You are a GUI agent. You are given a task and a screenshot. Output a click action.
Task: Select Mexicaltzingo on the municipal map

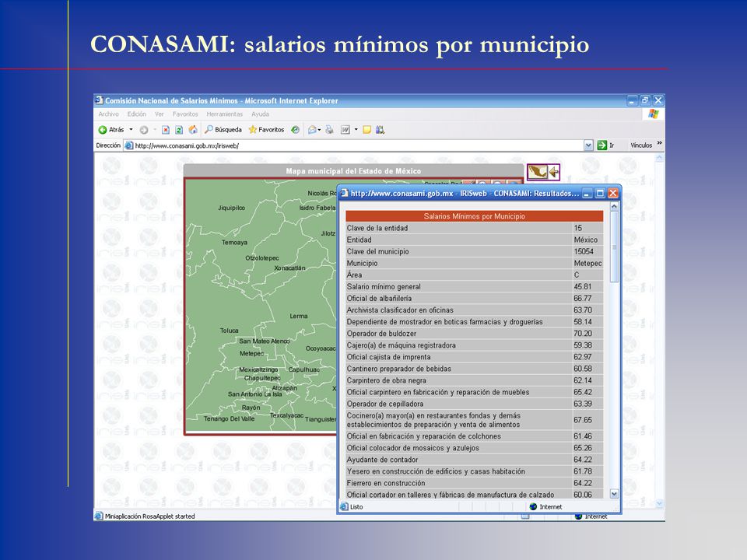258,369
